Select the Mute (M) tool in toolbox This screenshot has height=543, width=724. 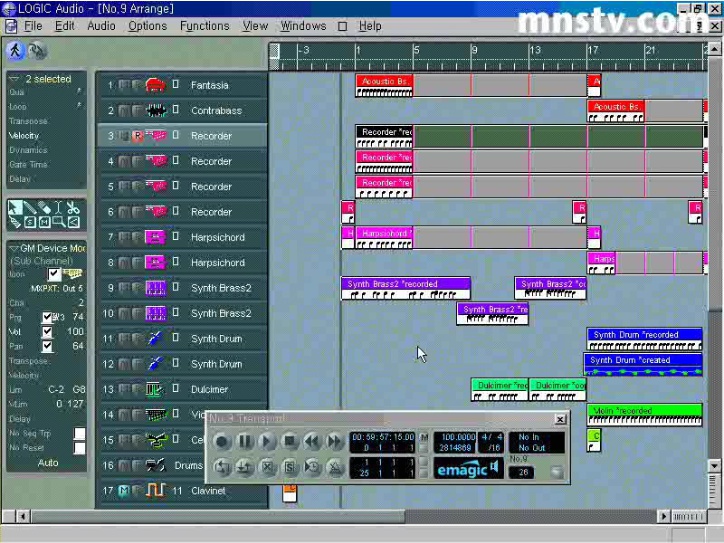44,222
